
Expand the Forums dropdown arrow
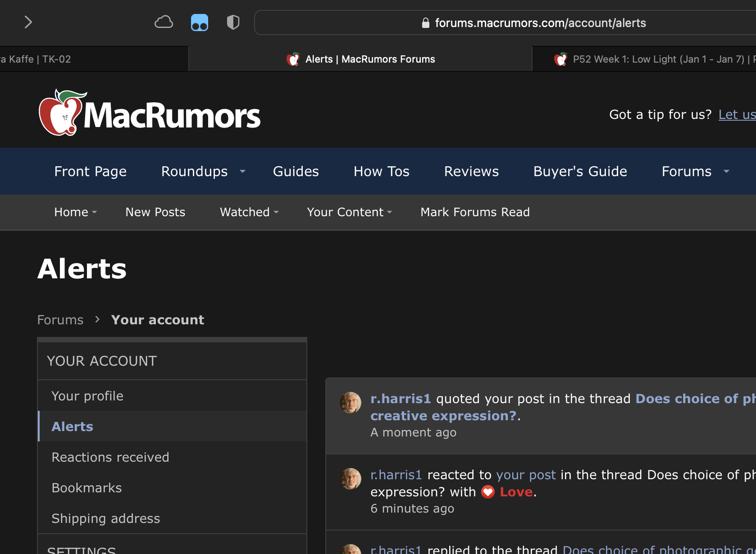coord(726,171)
